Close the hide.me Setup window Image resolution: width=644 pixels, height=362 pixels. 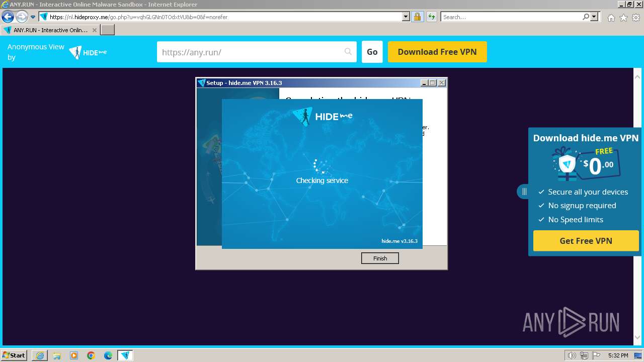click(x=442, y=83)
